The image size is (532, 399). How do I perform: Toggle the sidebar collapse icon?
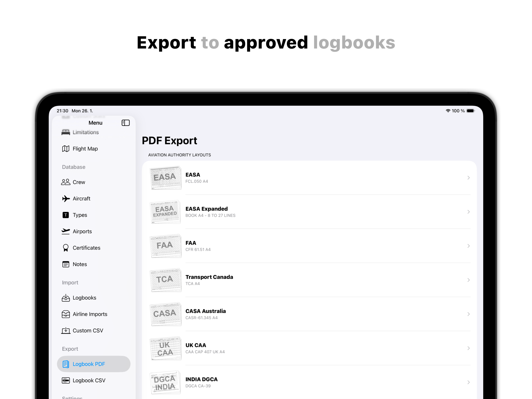[125, 123]
